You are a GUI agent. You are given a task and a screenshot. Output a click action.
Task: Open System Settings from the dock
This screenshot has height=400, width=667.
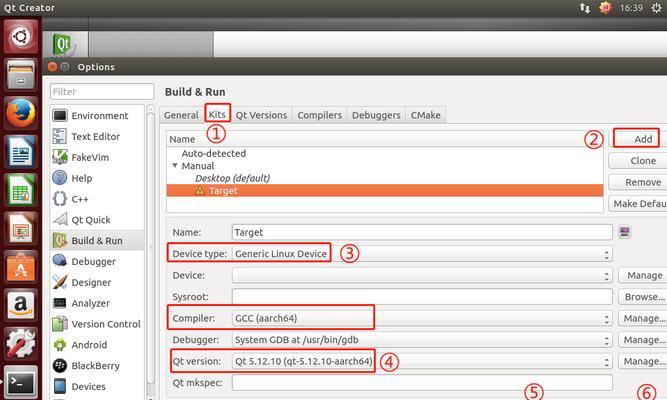(x=20, y=343)
